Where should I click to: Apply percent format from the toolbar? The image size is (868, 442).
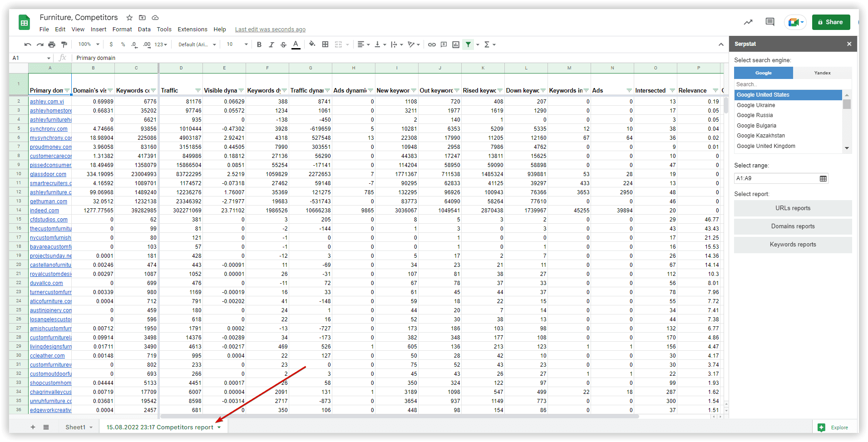click(123, 44)
